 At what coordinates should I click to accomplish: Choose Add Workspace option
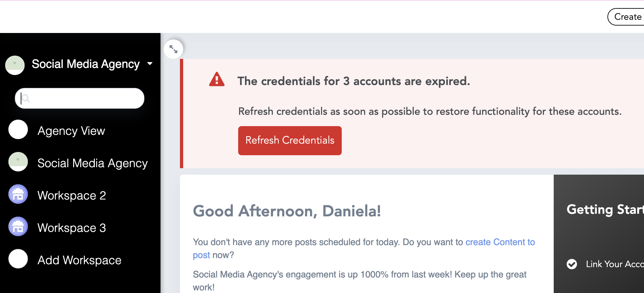tap(79, 260)
